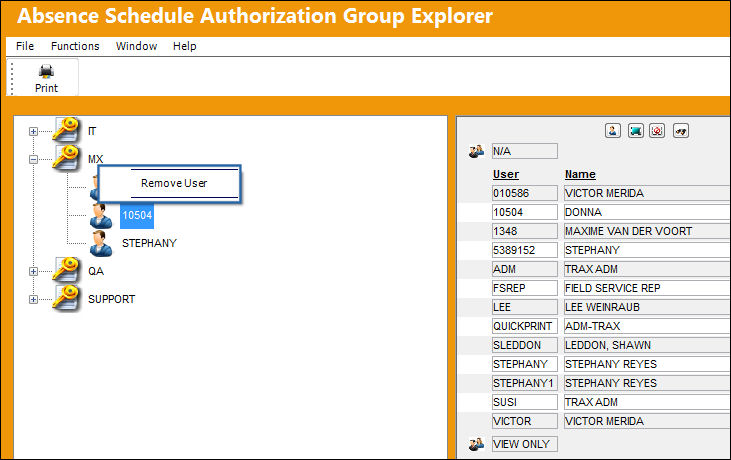The image size is (731, 460).
Task: Click name cell LEE WEINRAUB
Action: pyautogui.click(x=647, y=307)
